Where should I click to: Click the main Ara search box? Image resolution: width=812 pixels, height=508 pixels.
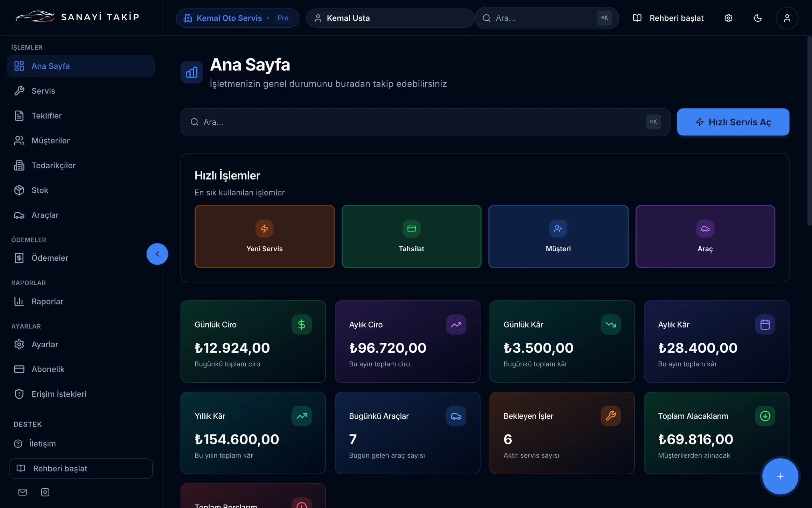tap(425, 122)
